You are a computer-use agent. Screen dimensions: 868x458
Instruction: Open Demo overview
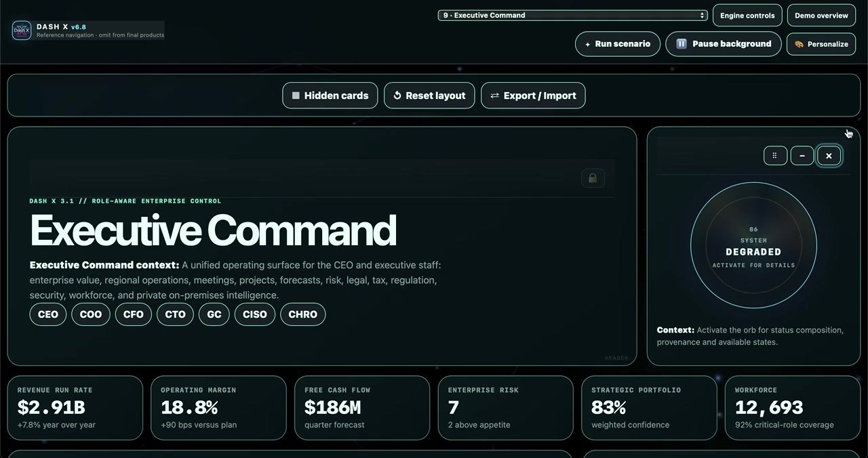click(x=821, y=16)
